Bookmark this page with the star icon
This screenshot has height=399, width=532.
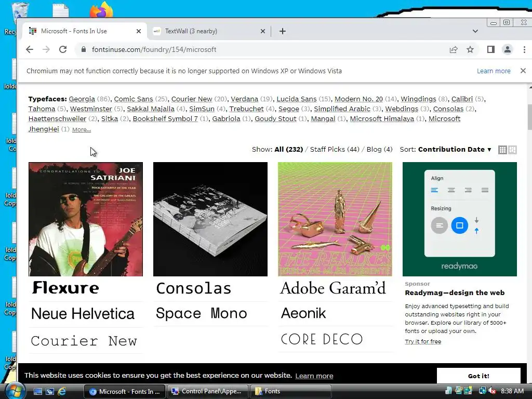470,49
